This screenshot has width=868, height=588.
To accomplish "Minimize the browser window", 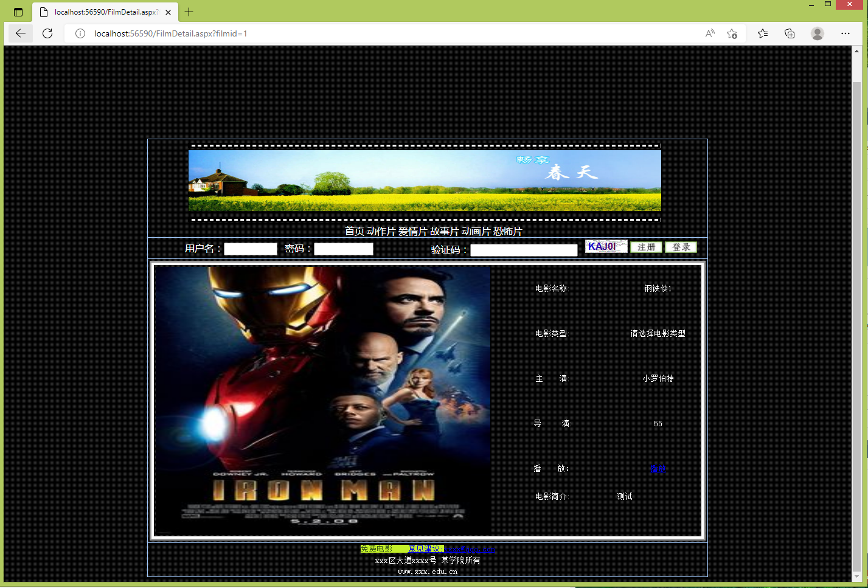I will coord(811,5).
